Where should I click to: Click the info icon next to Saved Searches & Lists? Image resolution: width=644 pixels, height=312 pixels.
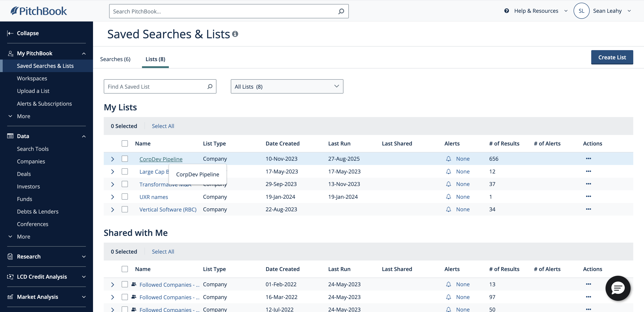(235, 34)
